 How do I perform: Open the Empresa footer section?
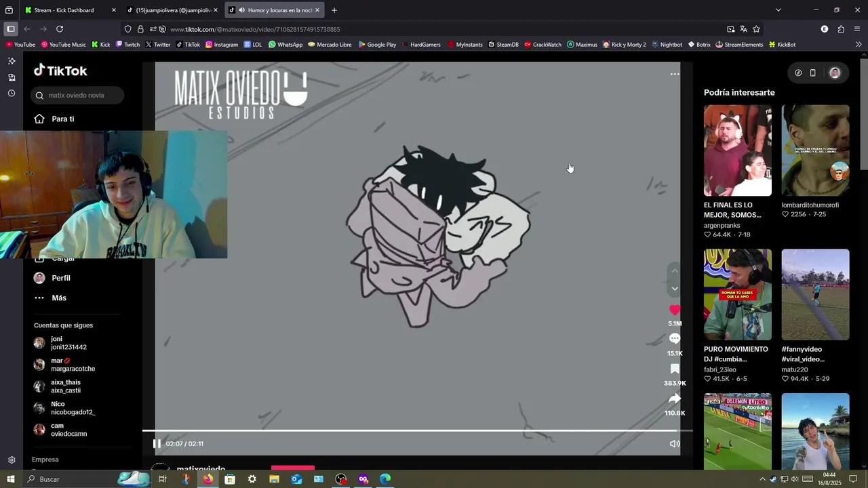45,460
